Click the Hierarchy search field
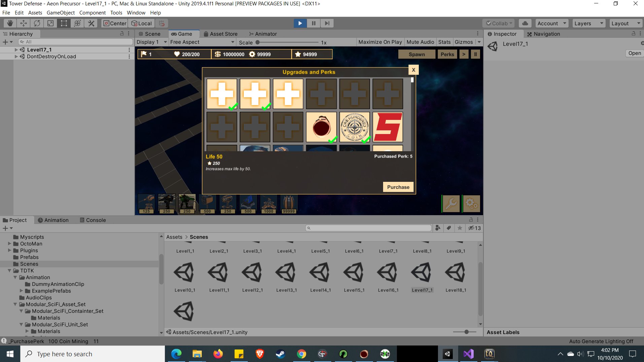Viewport: 644px width, 362px height. coord(76,42)
